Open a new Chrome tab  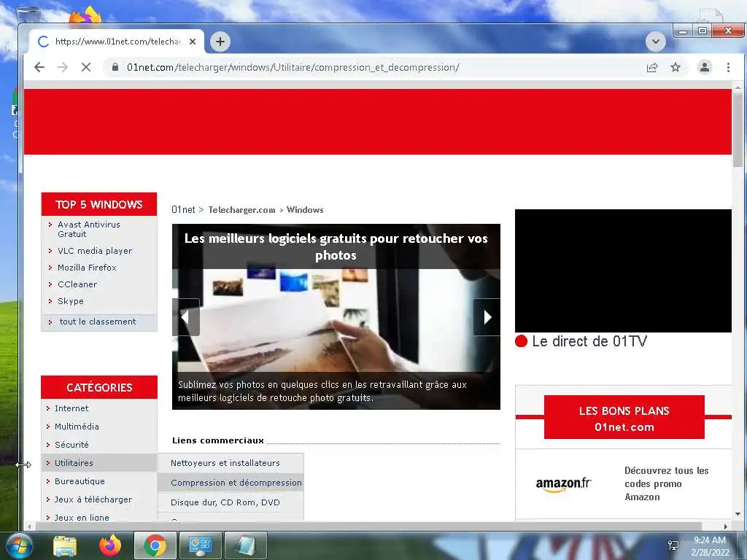click(220, 42)
